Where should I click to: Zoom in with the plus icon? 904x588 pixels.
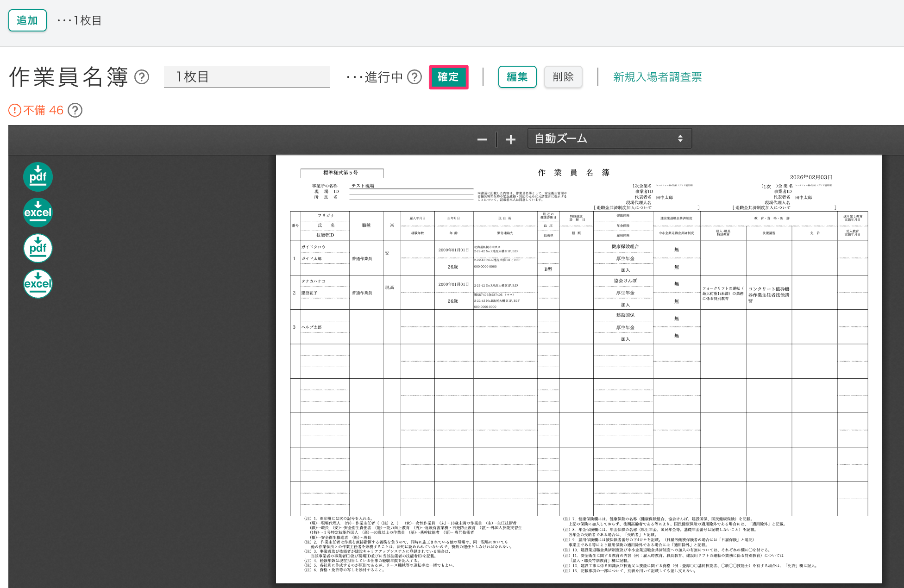(x=510, y=139)
